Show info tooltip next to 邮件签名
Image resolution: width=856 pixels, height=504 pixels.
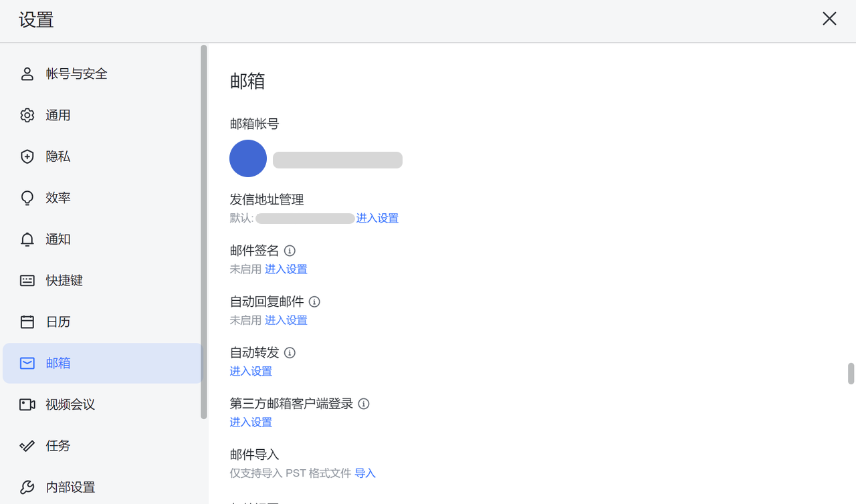point(290,251)
